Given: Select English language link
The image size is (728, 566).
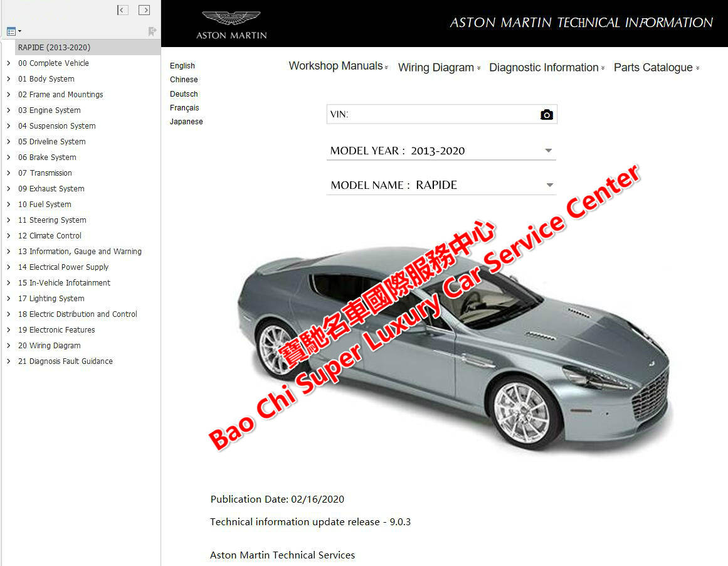Looking at the screenshot, I should click(x=182, y=65).
